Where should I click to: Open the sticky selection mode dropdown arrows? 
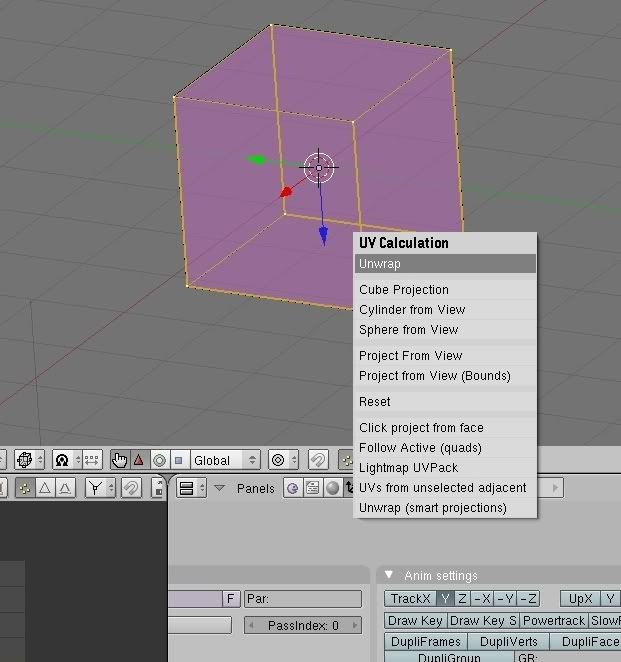pyautogui.click(x=111, y=488)
